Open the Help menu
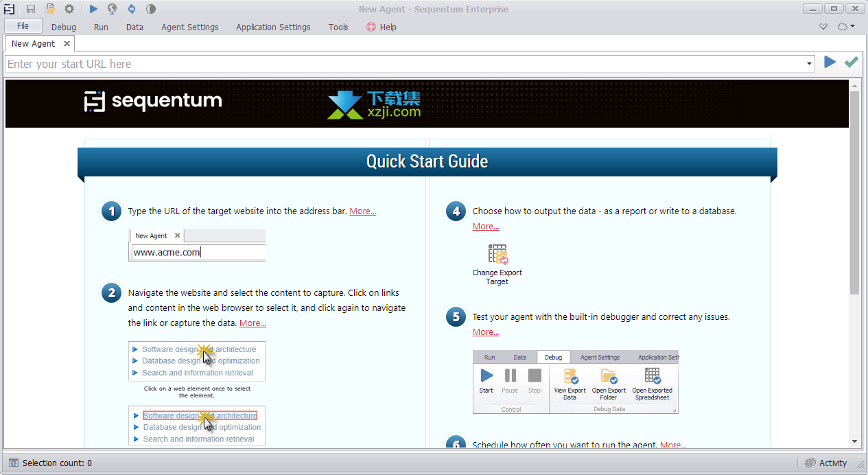This screenshot has height=475, width=868. pyautogui.click(x=382, y=27)
